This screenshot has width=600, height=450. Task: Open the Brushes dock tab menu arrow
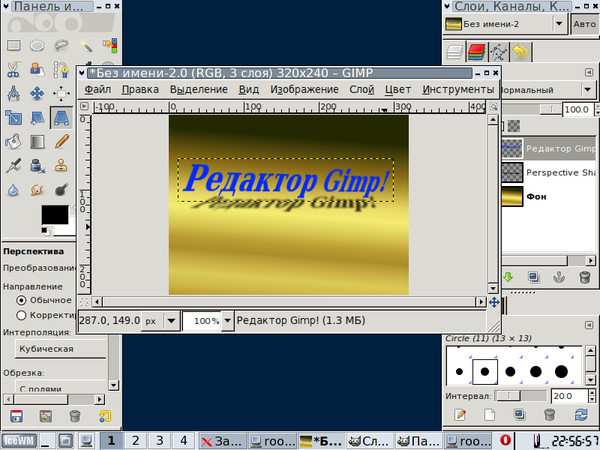589,325
